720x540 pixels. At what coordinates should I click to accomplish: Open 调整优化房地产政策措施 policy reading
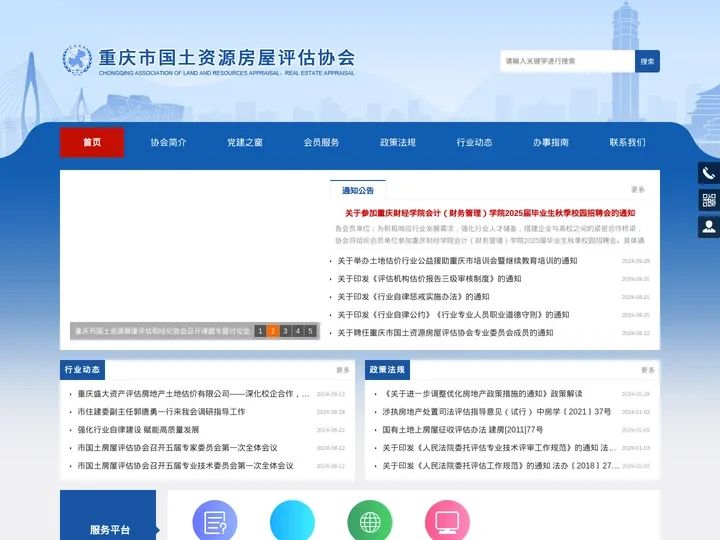coord(483,394)
